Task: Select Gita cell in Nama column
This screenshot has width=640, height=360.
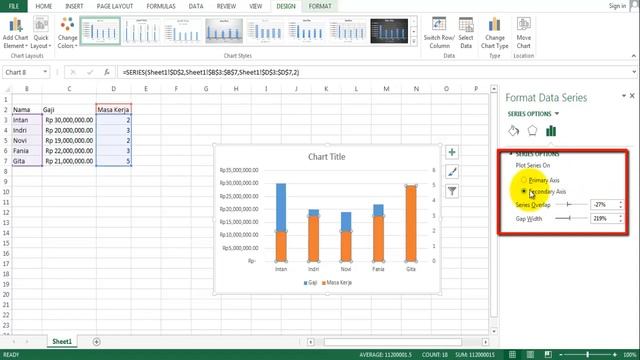Action: coord(27,161)
